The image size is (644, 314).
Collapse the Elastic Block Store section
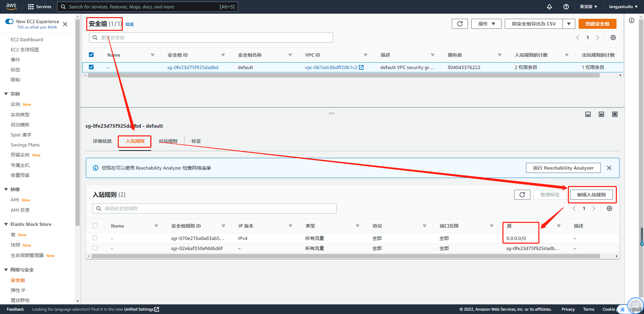click(6, 224)
